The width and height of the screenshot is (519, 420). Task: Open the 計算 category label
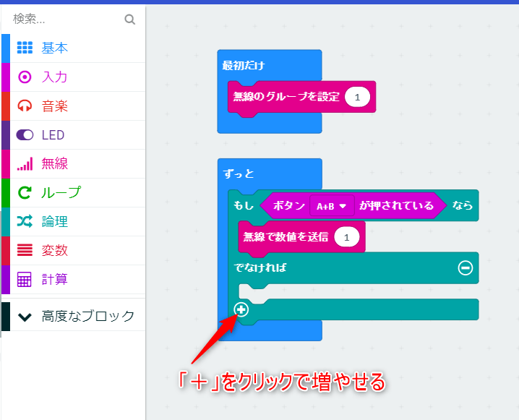coord(55,279)
